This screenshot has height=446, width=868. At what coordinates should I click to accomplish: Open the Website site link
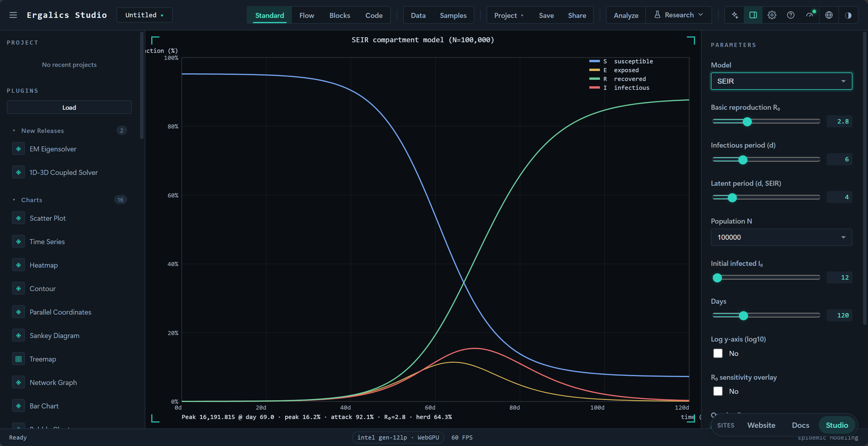point(761,425)
